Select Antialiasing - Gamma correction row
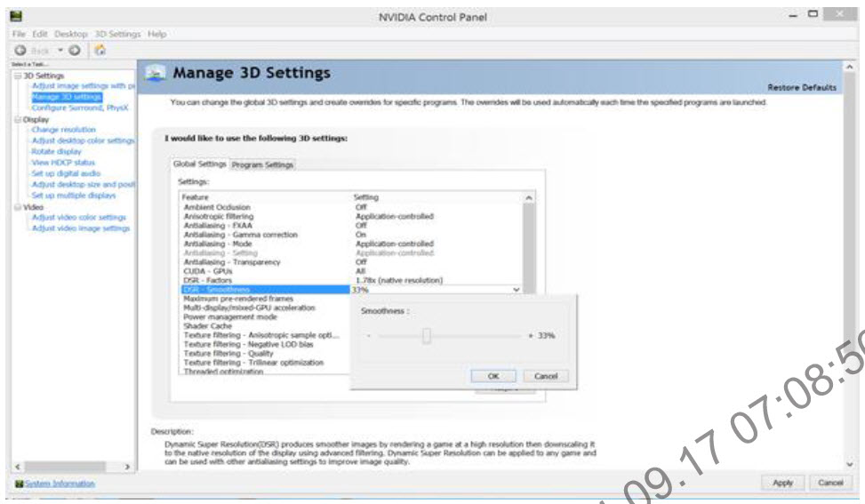This screenshot has height=504, width=865. (351, 235)
